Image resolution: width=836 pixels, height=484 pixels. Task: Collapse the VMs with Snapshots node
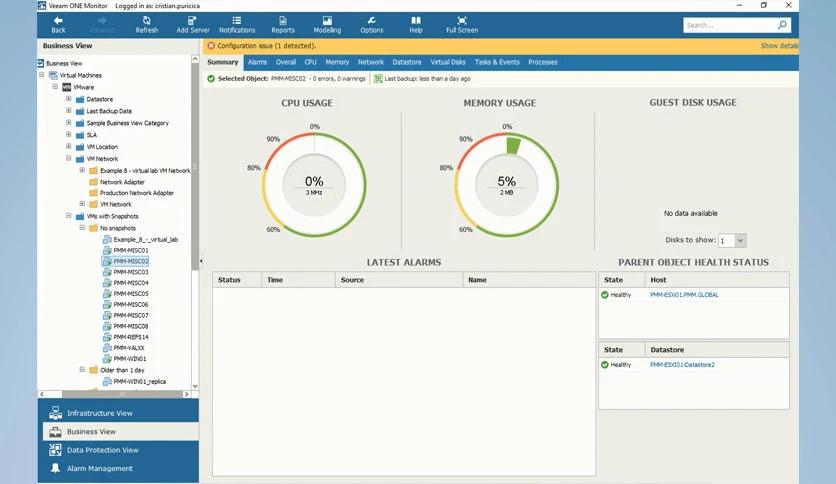(68, 216)
